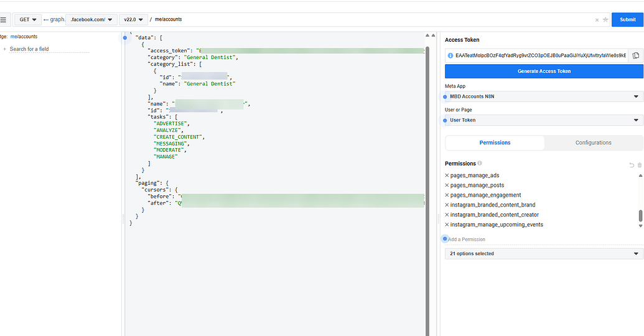Viewport: 644px width, 336px height.
Task: Click the star icon to save query
Action: (605, 20)
